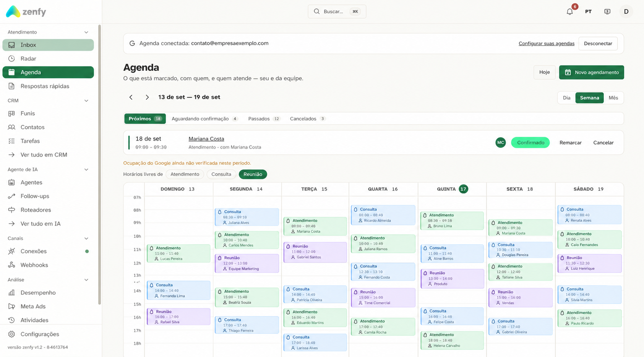Screen dimensions: 644x357
Task: Select the Atendimento free-slots filter
Action: tap(185, 174)
